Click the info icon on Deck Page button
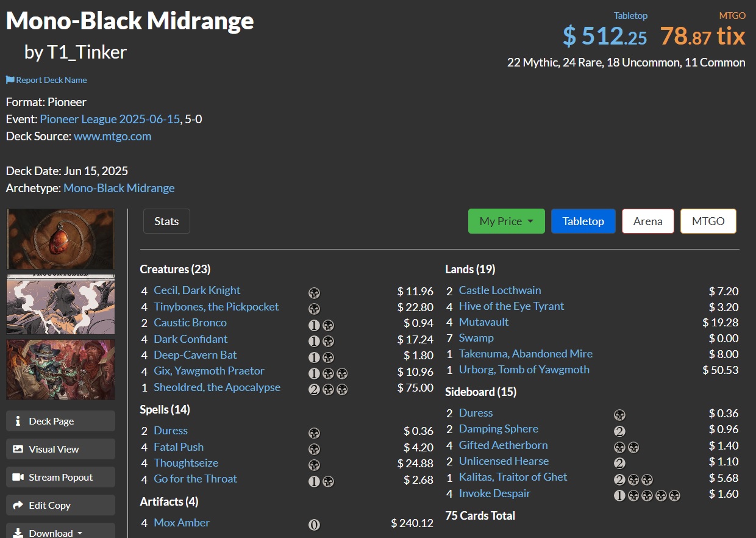This screenshot has width=756, height=538. (18, 421)
